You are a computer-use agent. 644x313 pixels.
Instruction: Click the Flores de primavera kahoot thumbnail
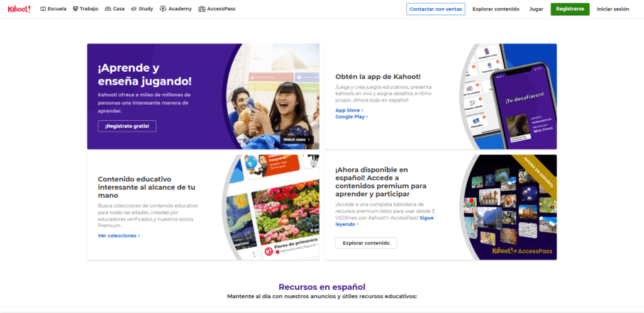click(x=286, y=216)
